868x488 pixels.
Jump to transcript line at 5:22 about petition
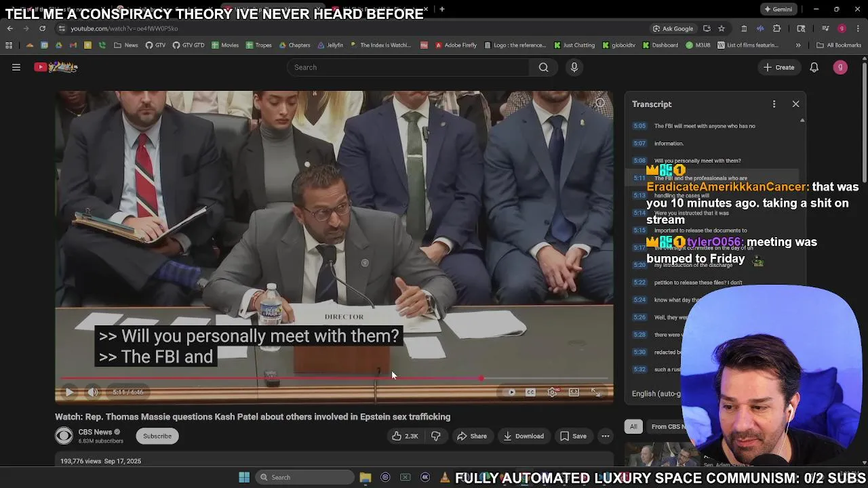coord(712,283)
